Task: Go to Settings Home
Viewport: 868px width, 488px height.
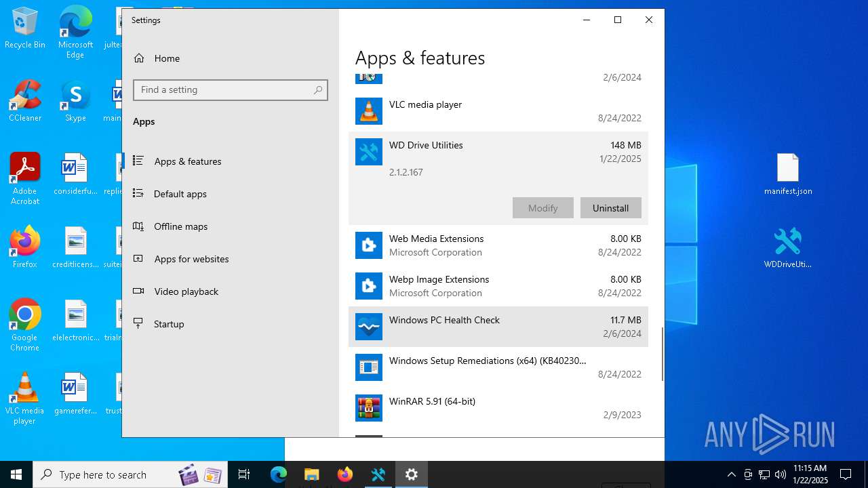Action: [231, 58]
